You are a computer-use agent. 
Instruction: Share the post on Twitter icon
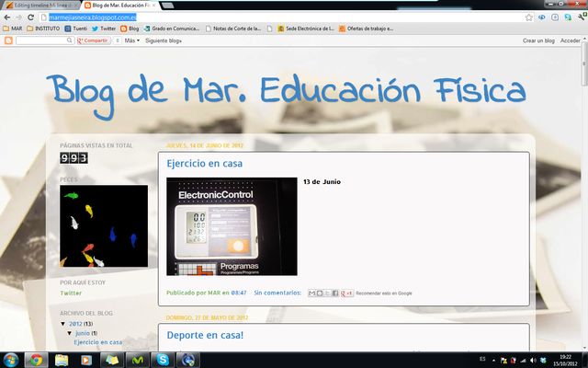pos(327,293)
